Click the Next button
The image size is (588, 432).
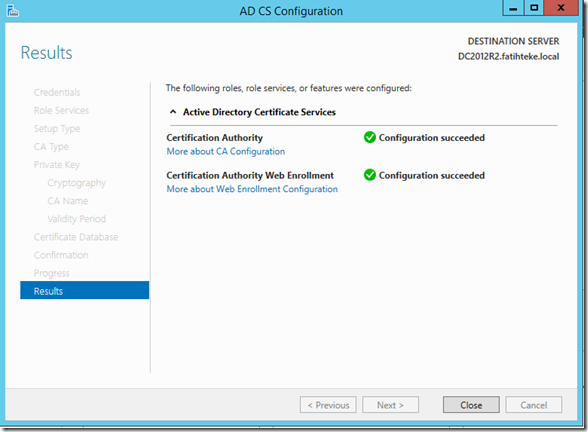(390, 405)
